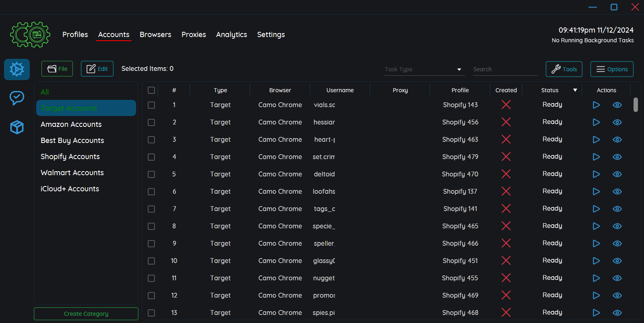644x323 pixels.
Task: Open the cube box sidebar icon
Action: pos(17,127)
